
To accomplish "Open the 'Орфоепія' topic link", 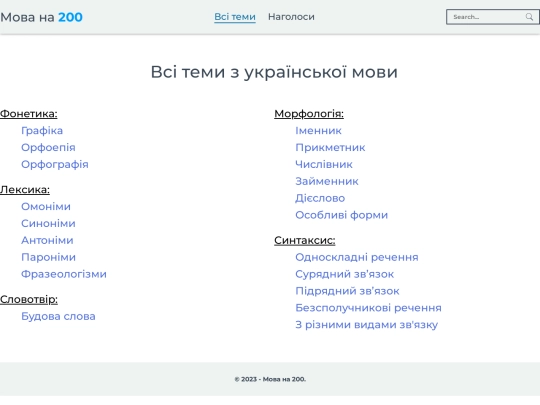I will coord(48,147).
